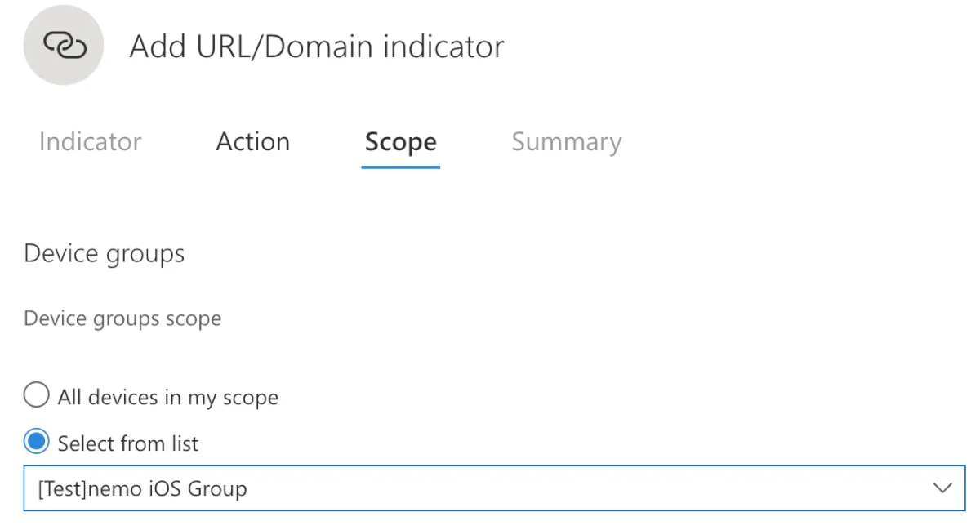Click the 'Select from list' label text
The height and width of the screenshot is (530, 980).
tap(128, 443)
